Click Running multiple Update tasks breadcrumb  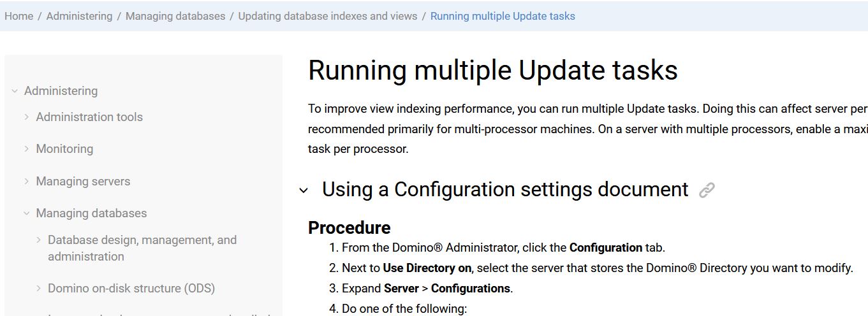tap(503, 17)
